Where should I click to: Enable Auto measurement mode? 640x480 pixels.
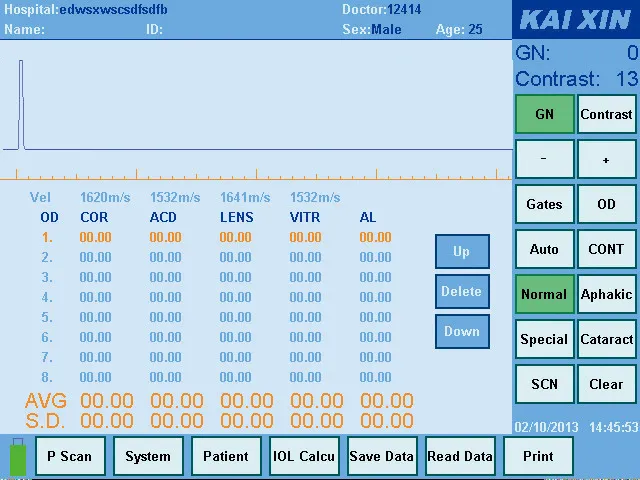pyautogui.click(x=544, y=249)
